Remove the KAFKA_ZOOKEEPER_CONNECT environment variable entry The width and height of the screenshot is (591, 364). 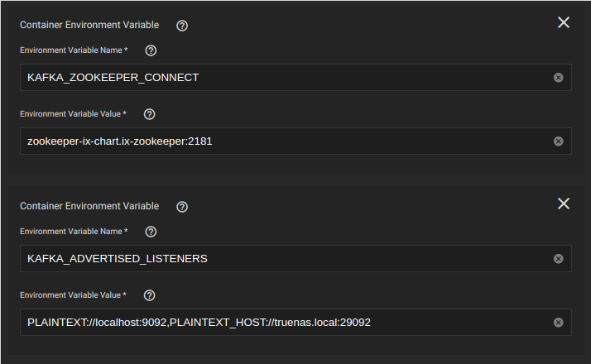tap(564, 22)
